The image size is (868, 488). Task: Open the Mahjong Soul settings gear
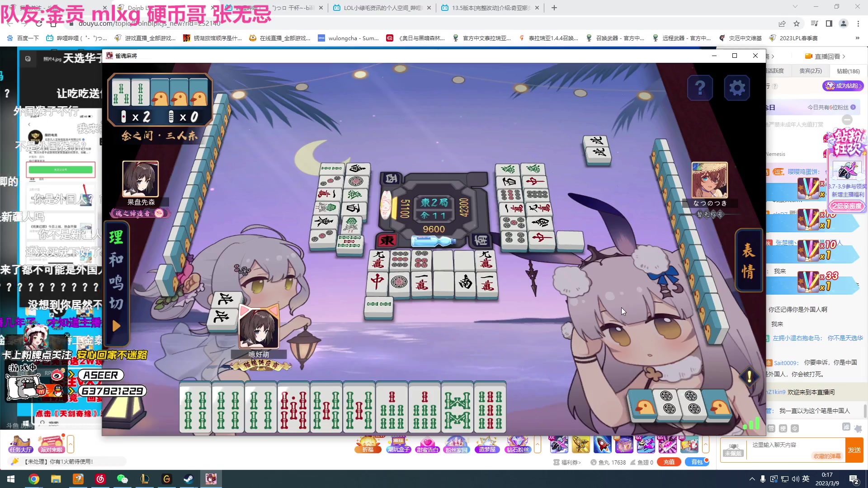(x=737, y=87)
